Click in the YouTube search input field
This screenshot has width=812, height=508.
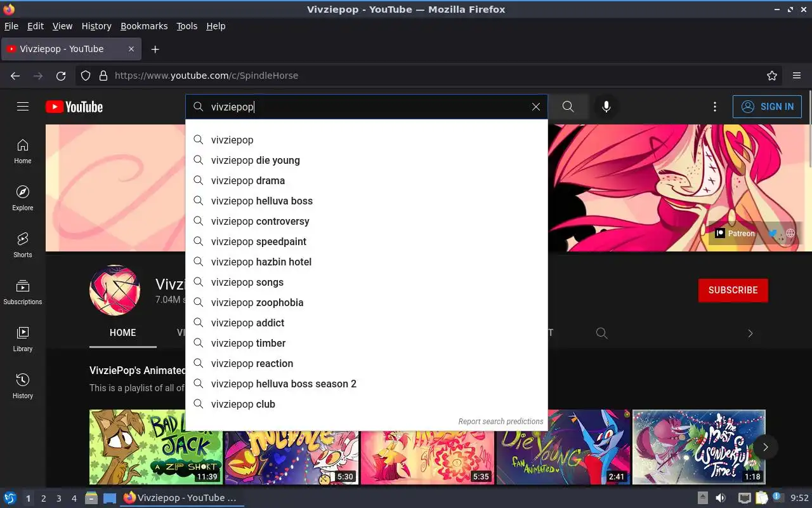[x=368, y=107]
